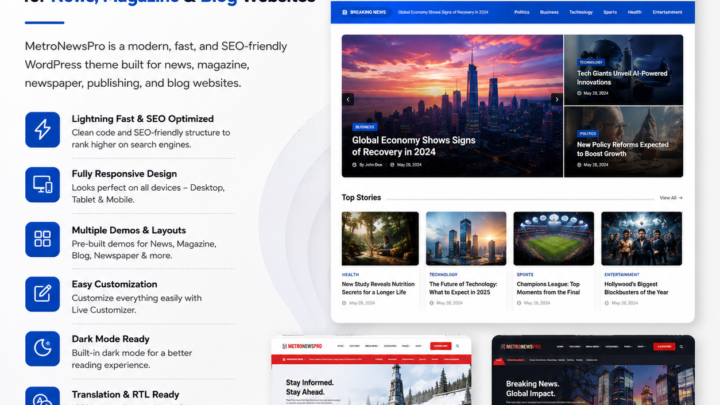Image resolution: width=720 pixels, height=405 pixels.
Task: Click the HEALTH category label under Top Stories
Action: 350,275
